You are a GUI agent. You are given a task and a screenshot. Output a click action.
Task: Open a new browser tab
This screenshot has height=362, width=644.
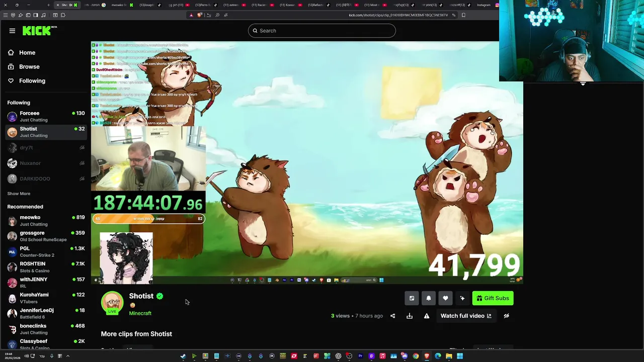click(48, 5)
